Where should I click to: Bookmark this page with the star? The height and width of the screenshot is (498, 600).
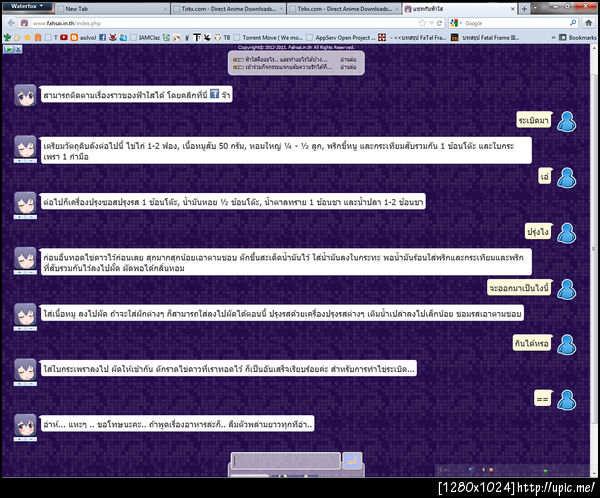422,23
